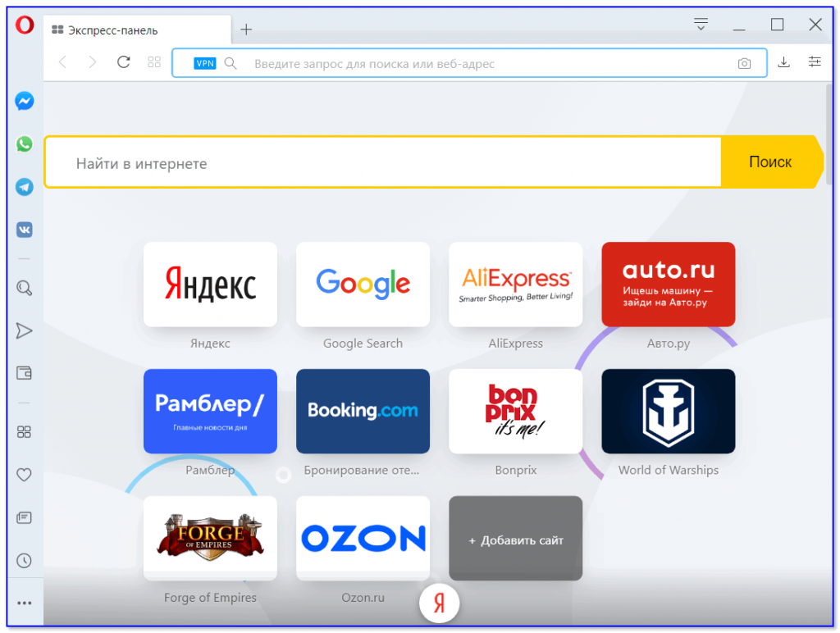The image size is (840, 633).
Task: Open the bookmarks heart icon
Action: (25, 475)
